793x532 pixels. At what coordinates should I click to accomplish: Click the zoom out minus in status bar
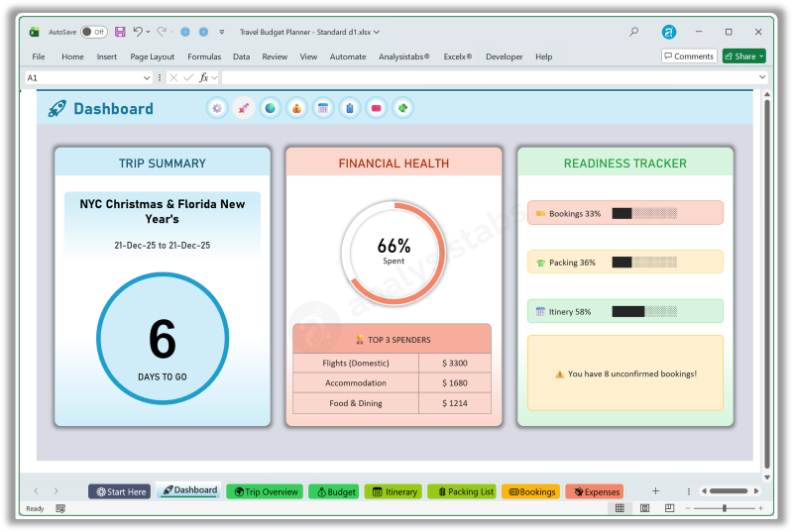(688, 508)
